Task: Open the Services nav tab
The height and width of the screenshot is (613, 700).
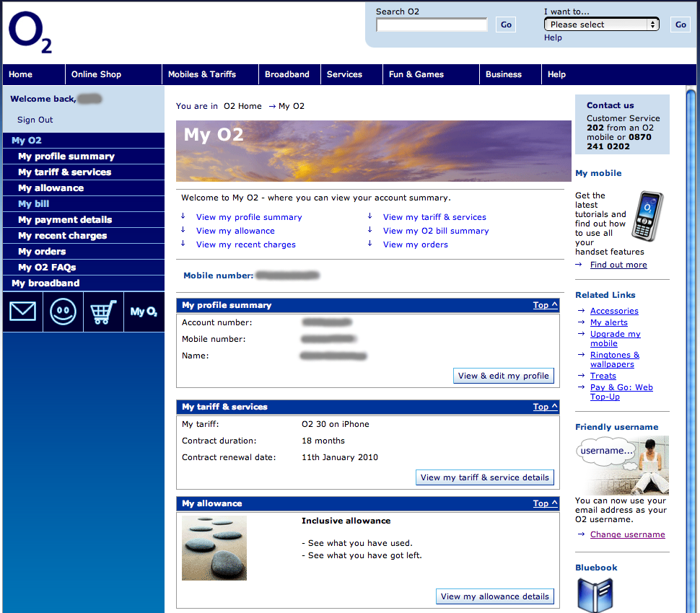Action: (x=351, y=74)
